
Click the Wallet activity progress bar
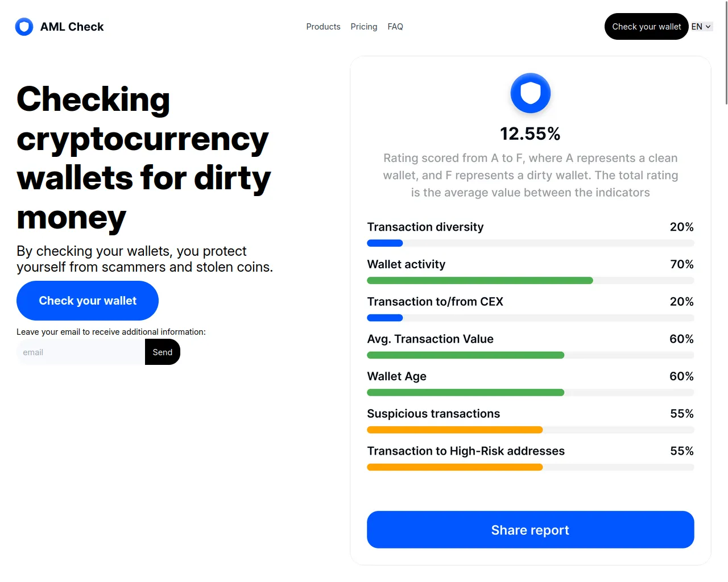pyautogui.click(x=530, y=281)
